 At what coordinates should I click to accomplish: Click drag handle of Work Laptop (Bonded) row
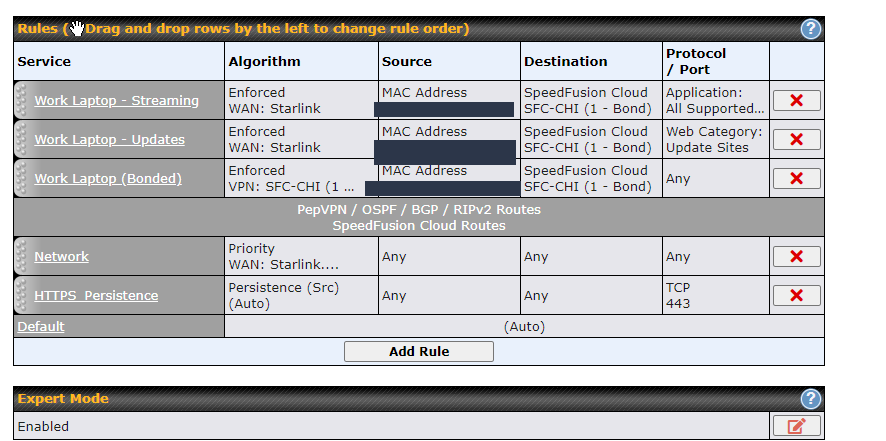coord(22,178)
